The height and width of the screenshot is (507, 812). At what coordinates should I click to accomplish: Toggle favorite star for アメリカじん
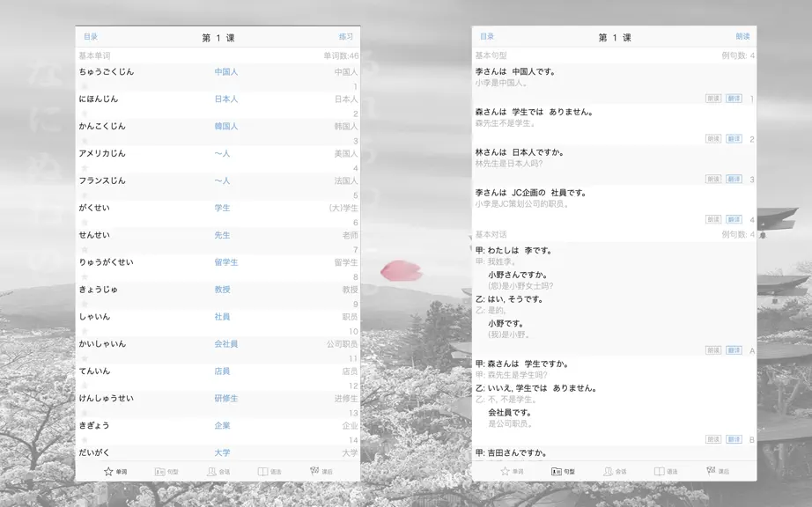pyautogui.click(x=85, y=167)
